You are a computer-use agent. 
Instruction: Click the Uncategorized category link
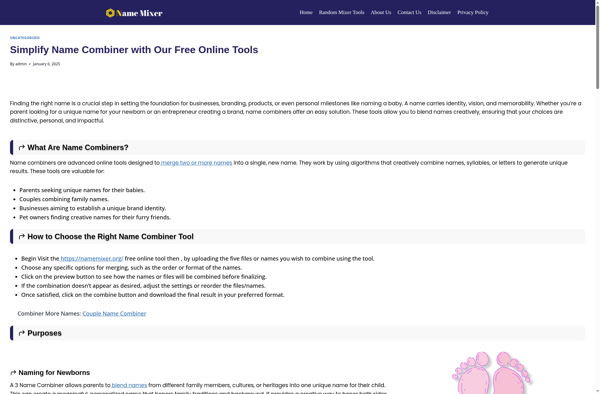(24, 38)
